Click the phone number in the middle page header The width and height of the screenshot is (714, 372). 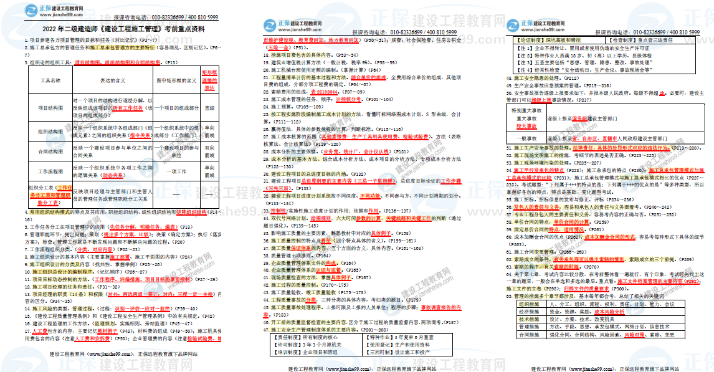pos(423,32)
